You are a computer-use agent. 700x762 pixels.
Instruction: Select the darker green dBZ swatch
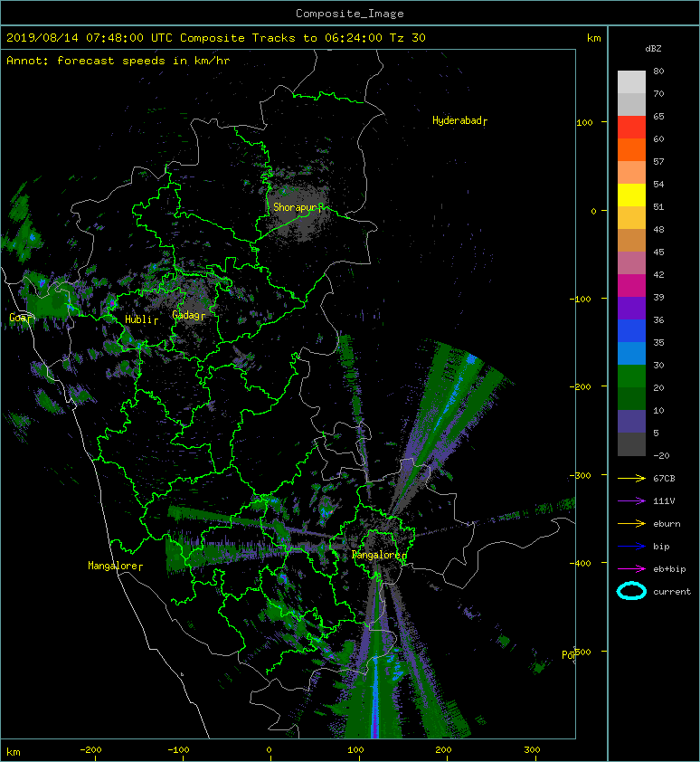tap(631, 398)
